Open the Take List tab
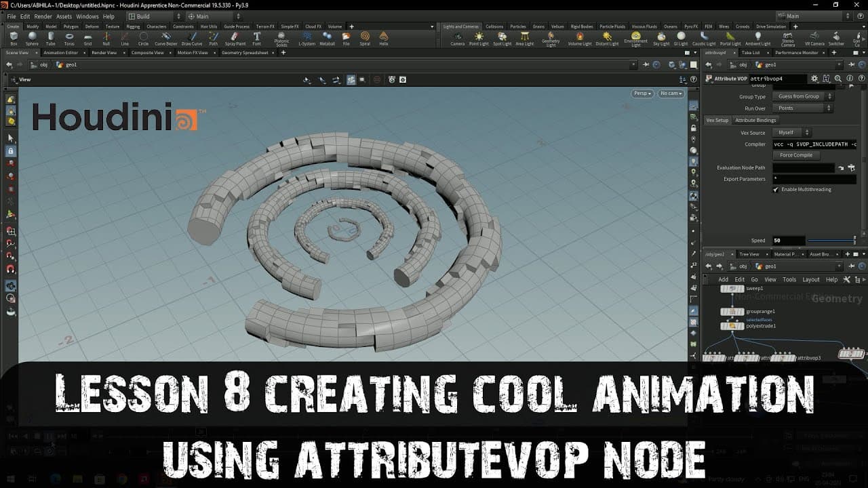Viewport: 868px width, 488px height. (x=751, y=52)
